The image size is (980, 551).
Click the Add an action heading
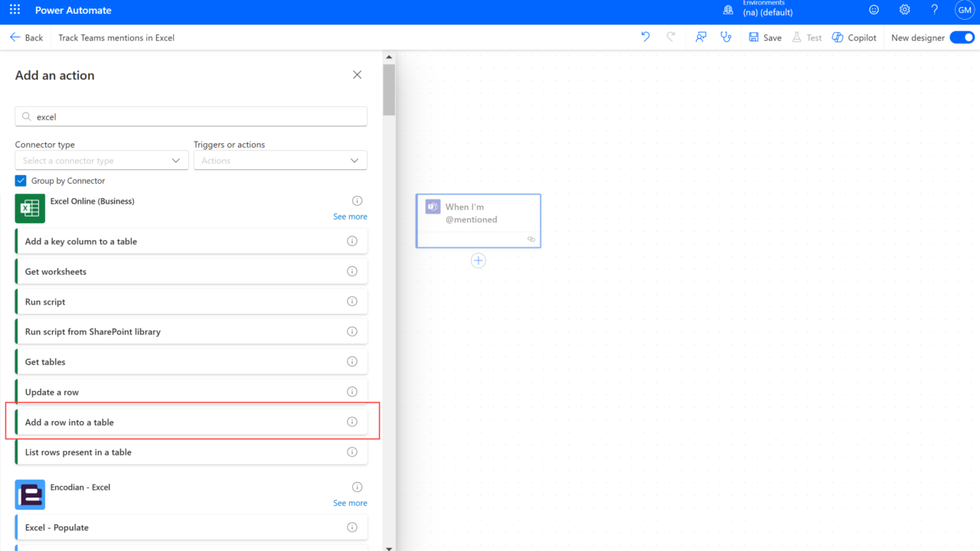(55, 75)
